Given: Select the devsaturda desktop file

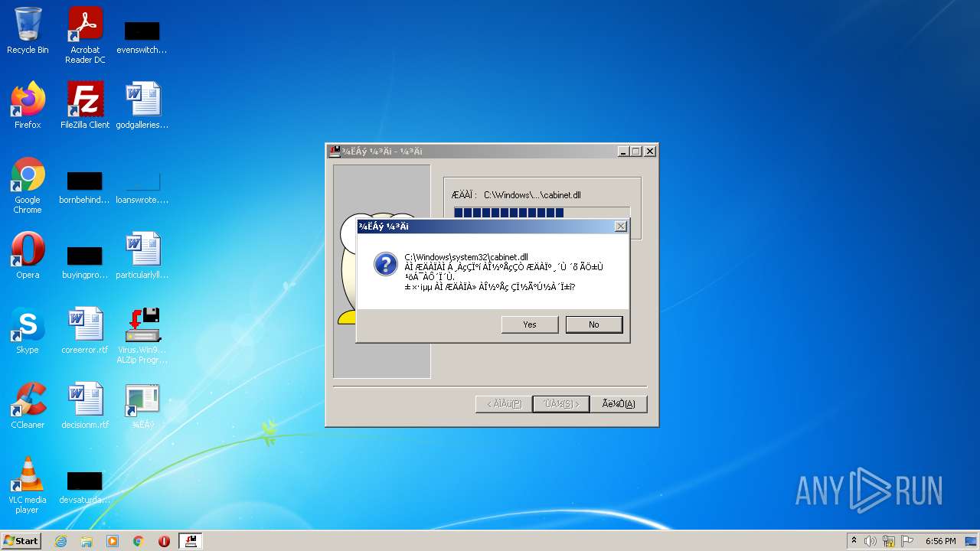Looking at the screenshot, I should click(x=84, y=488).
